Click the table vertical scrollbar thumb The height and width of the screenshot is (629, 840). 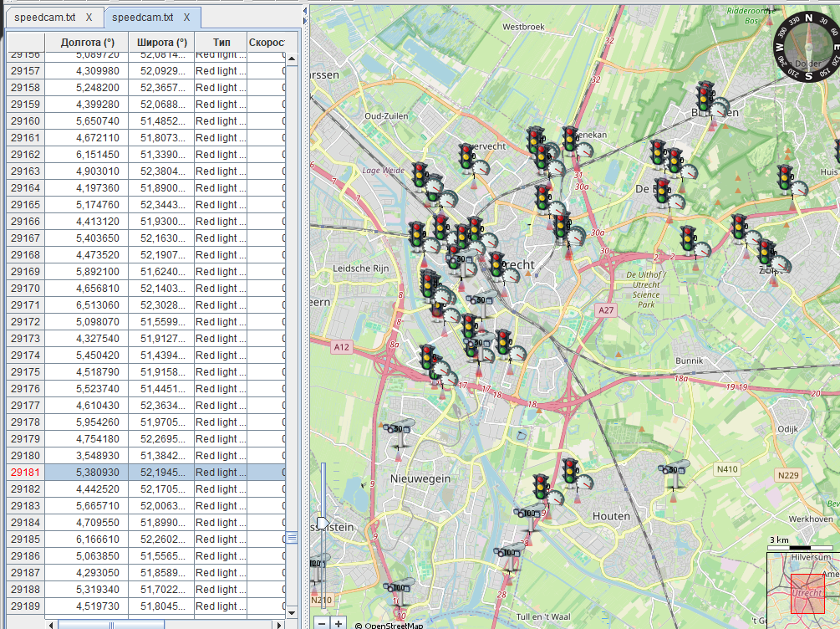click(292, 537)
